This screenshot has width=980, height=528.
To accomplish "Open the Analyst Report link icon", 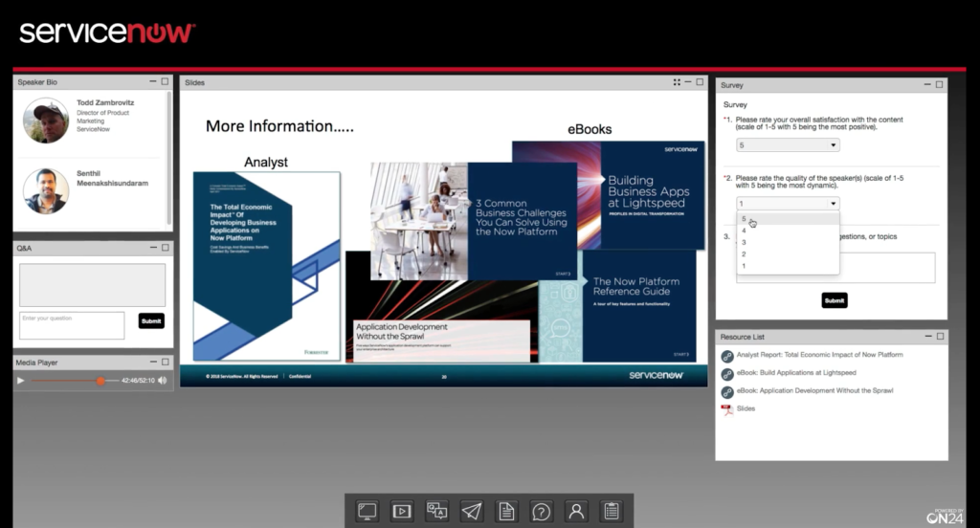I will (x=727, y=356).
